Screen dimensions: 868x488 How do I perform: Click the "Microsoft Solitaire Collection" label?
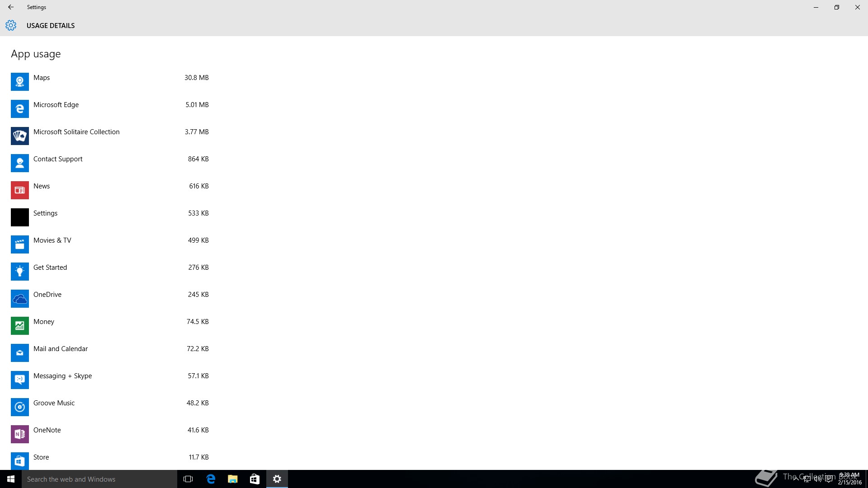tap(76, 132)
